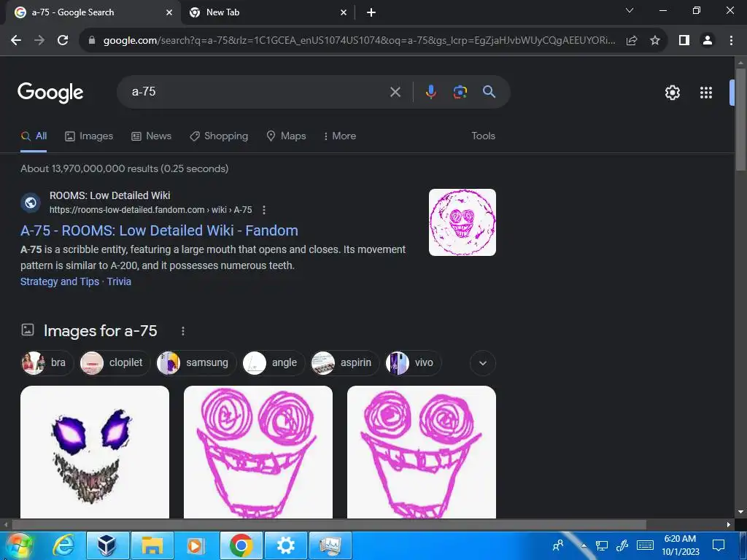
Task: Open the on-screen keyboard tray icon
Action: (x=645, y=545)
